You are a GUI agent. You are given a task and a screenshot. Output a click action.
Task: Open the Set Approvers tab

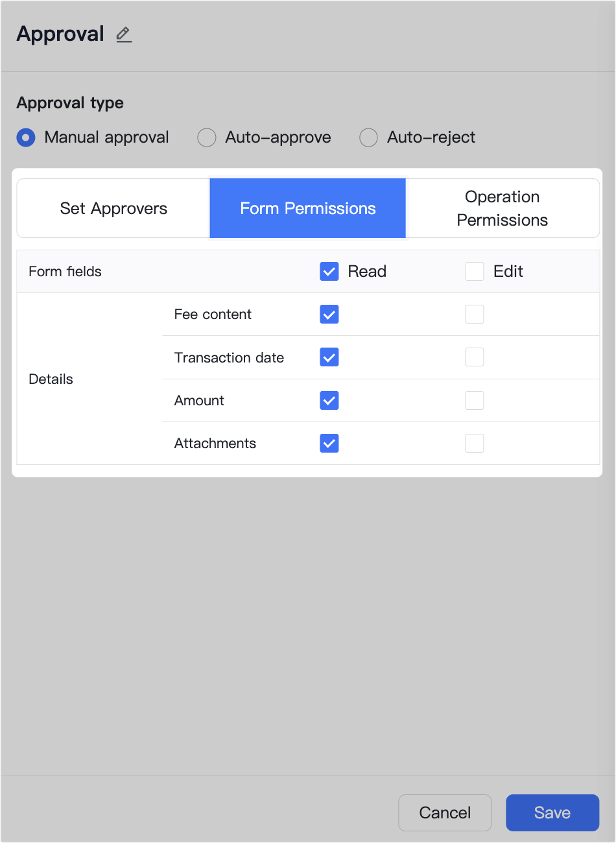(113, 208)
